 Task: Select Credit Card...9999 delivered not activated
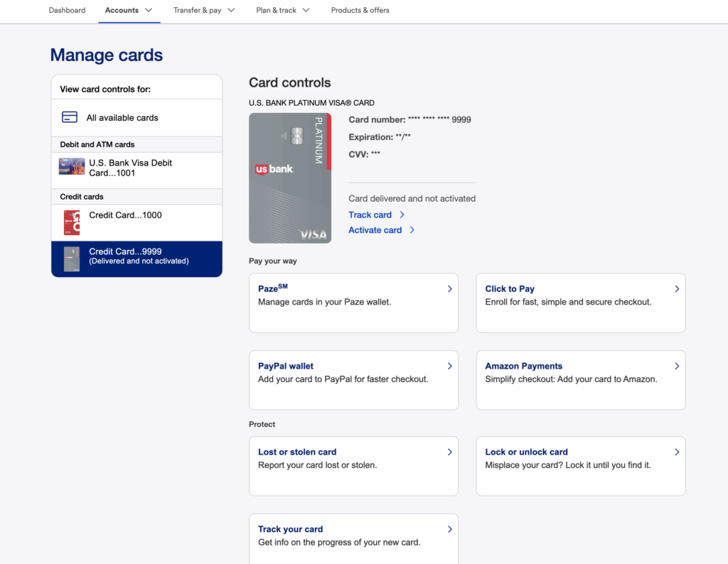point(136,259)
